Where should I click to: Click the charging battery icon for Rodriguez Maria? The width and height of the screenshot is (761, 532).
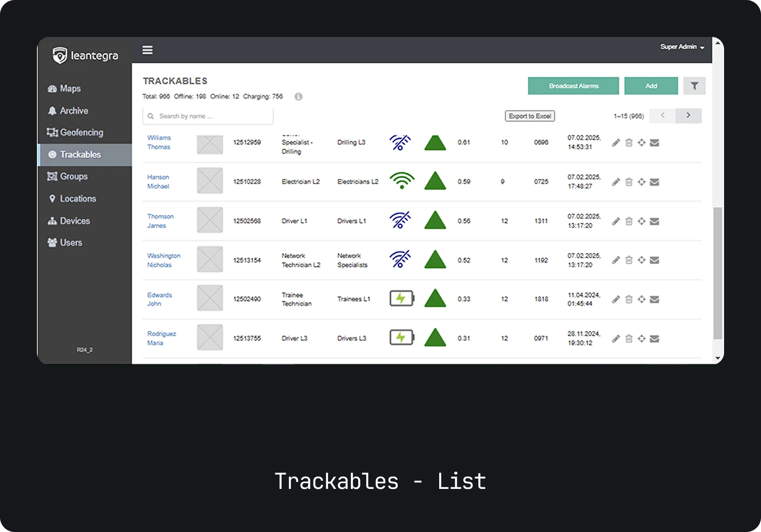[x=401, y=338]
